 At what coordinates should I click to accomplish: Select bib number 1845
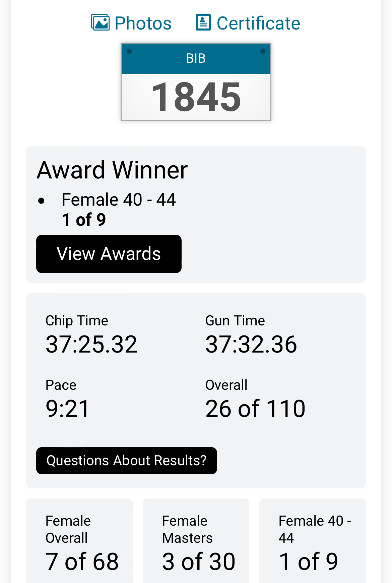tap(196, 97)
